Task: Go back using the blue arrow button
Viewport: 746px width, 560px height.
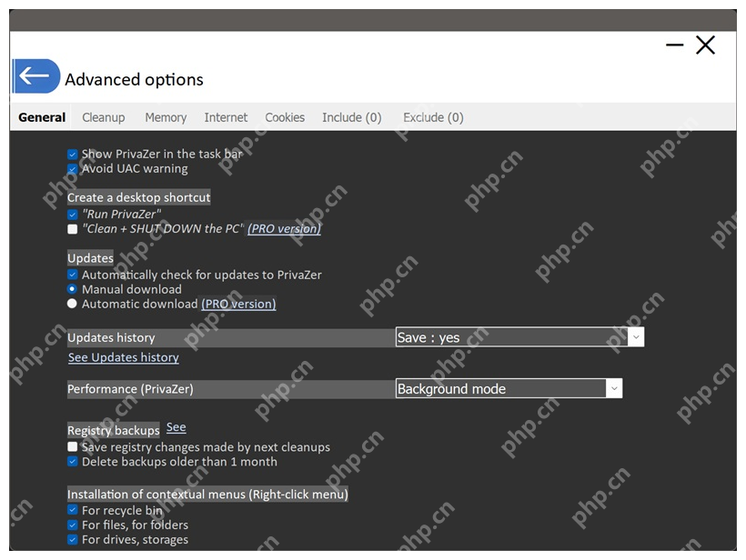Action: [x=36, y=75]
